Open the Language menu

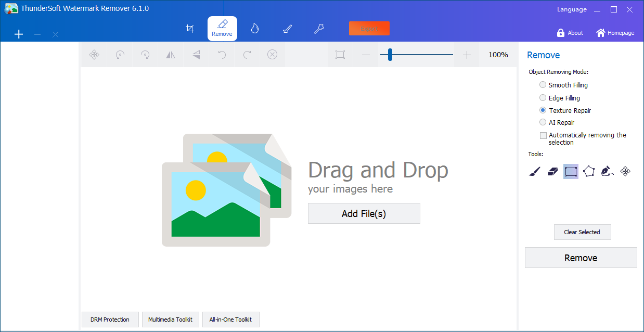[x=571, y=9]
